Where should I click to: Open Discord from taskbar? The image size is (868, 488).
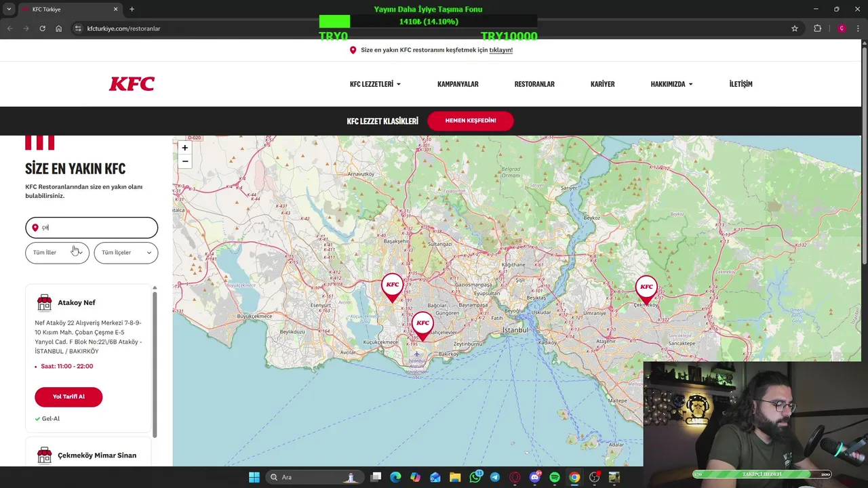(x=535, y=477)
